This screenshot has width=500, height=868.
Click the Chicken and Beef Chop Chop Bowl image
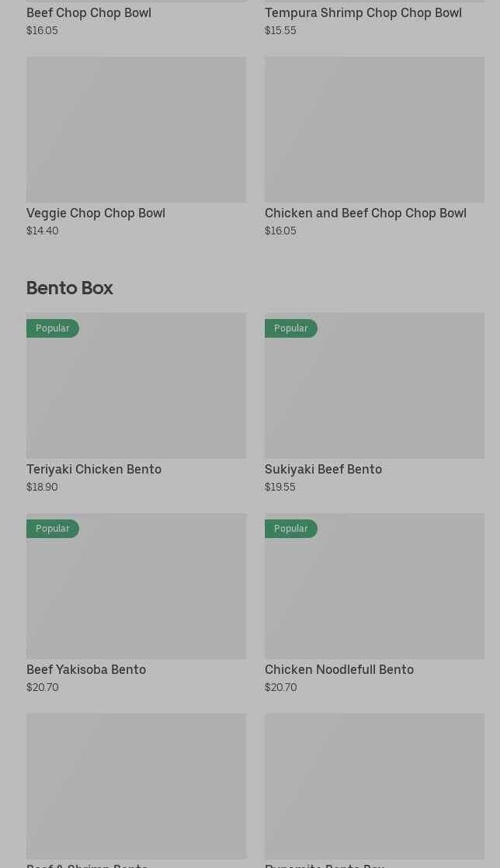pos(374,130)
